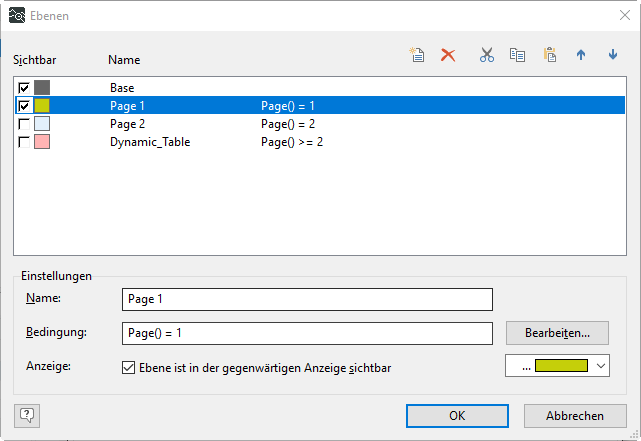
Task: Open the layer color dropdown
Action: tap(600, 367)
